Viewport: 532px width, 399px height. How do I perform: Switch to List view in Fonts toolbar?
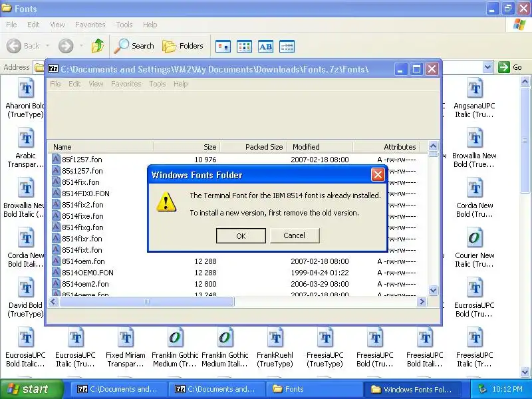tap(244, 46)
